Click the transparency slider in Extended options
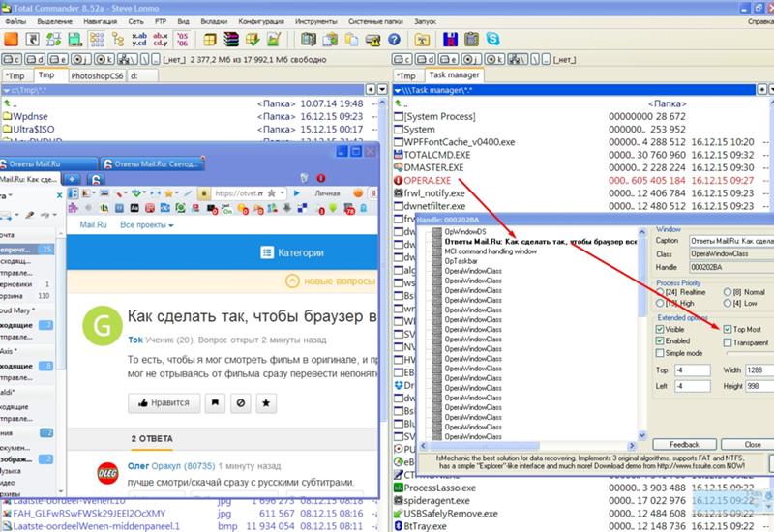This screenshot has height=532, width=774. (x=750, y=353)
